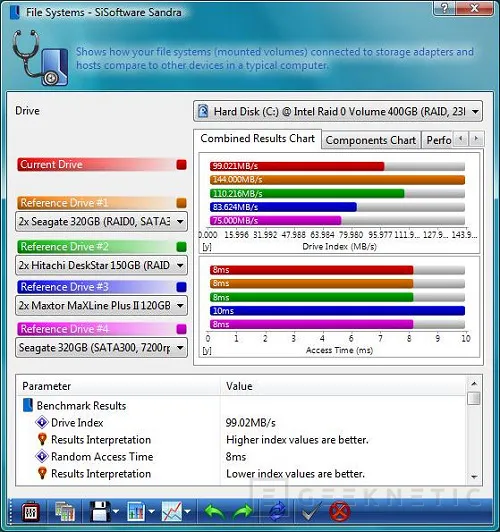500x532 pixels.
Task: Open the Drive selection dropdown
Action: point(338,111)
